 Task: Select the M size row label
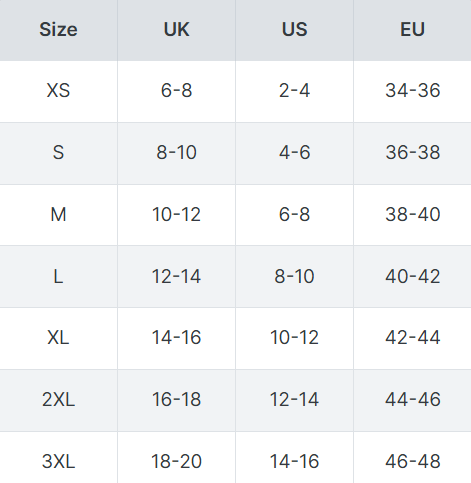click(58, 214)
